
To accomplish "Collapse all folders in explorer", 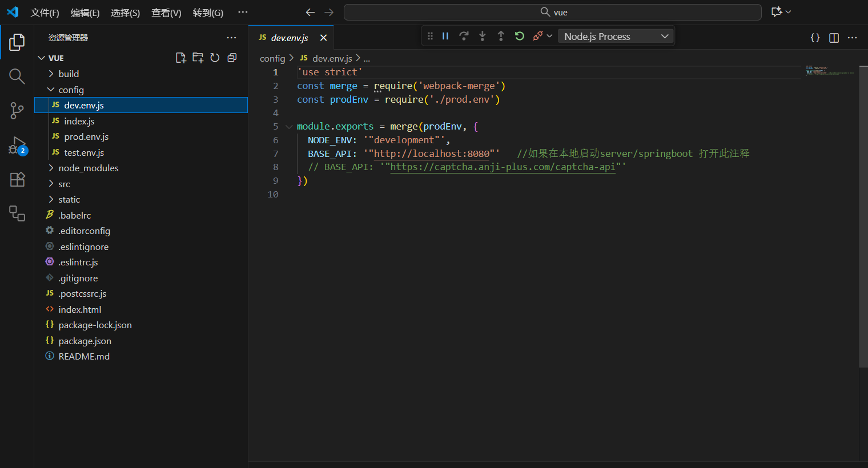I will 232,58.
